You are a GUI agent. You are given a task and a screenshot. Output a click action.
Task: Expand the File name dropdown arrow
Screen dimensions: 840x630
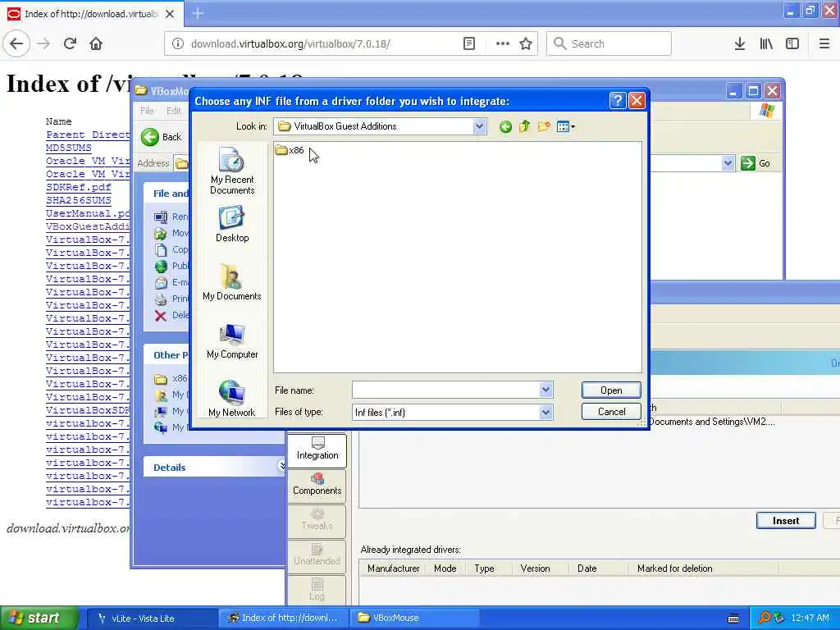pyautogui.click(x=546, y=390)
